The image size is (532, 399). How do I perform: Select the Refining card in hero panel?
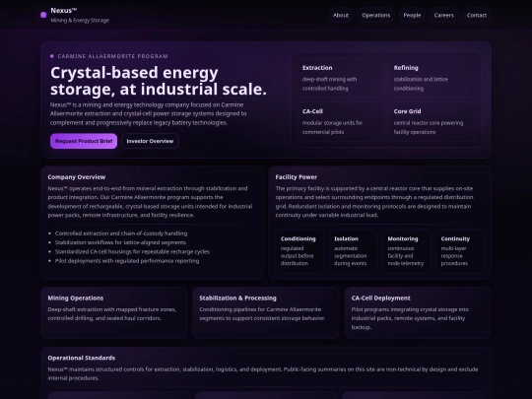tap(432, 78)
